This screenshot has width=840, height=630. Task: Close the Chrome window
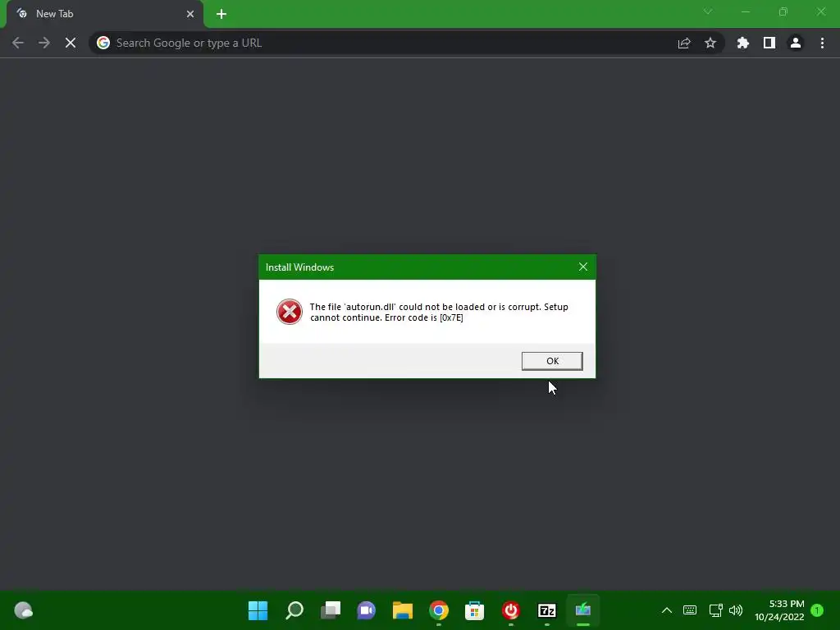[820, 11]
